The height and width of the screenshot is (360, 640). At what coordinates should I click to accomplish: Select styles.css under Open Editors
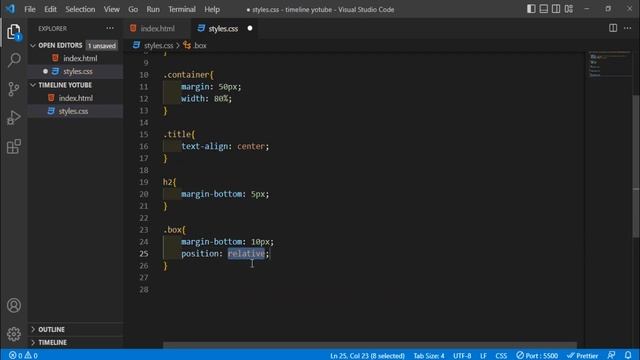click(75, 71)
